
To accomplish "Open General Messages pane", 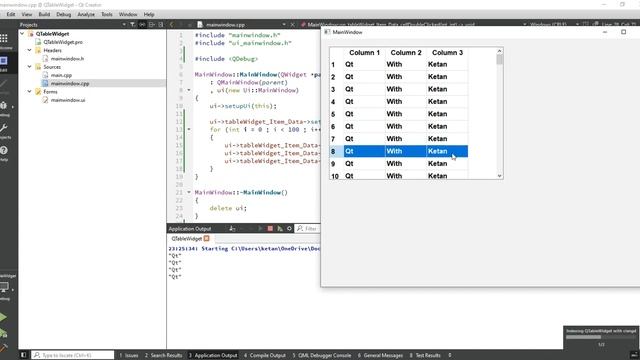I will coord(380,355).
